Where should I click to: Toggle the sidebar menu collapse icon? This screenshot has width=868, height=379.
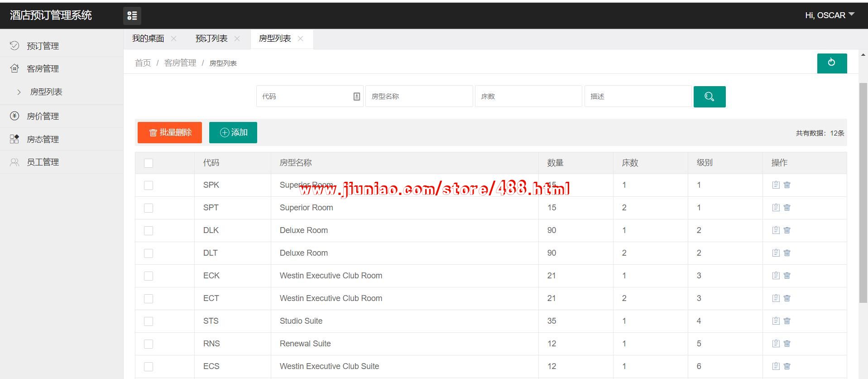pos(132,16)
